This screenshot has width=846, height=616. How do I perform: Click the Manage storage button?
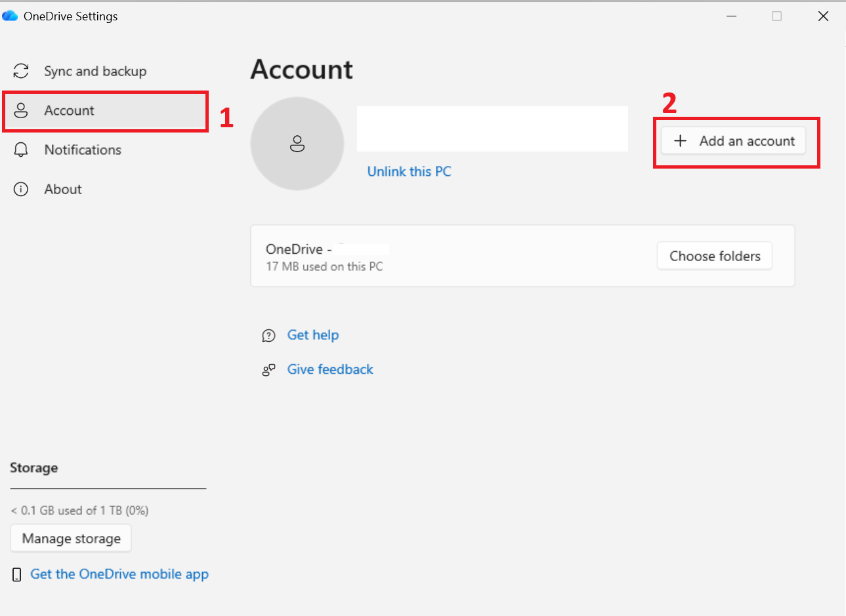click(70, 538)
